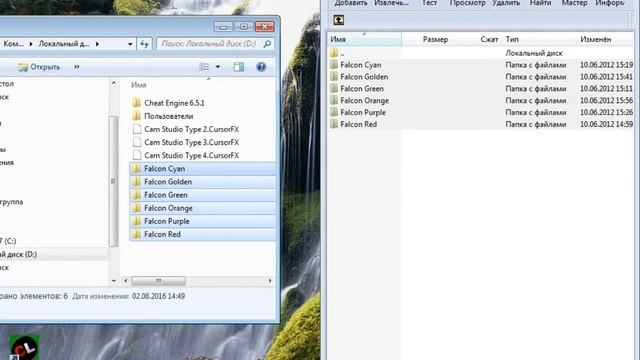The image size is (640, 360).
Task: Toggle the preview pane icon in Explorer
Action: (x=239, y=67)
